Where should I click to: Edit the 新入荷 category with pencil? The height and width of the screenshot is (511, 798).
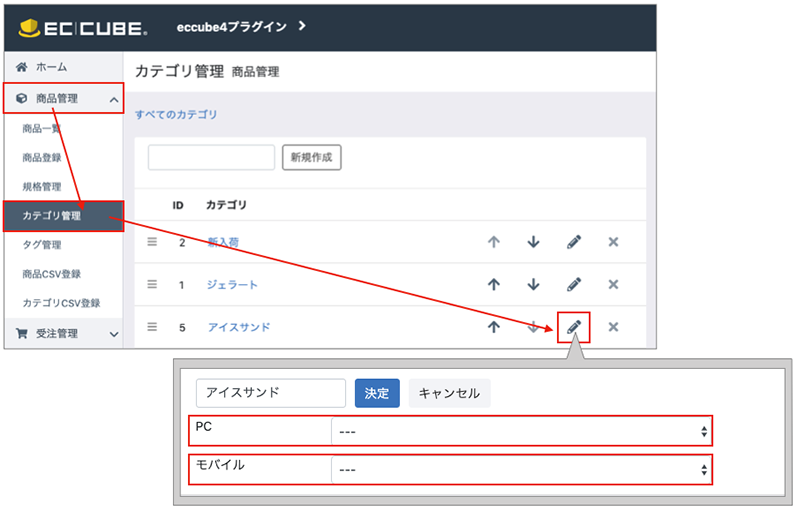click(x=574, y=242)
